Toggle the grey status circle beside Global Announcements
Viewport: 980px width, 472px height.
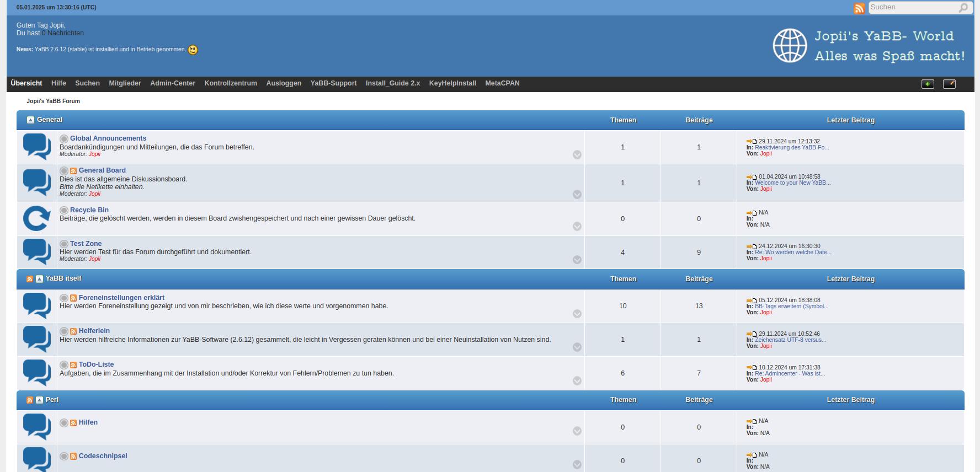click(x=64, y=139)
